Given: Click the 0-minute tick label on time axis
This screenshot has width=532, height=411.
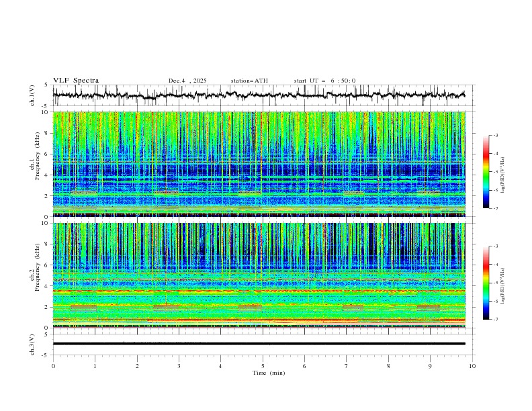Looking at the screenshot, I should coord(53,366).
